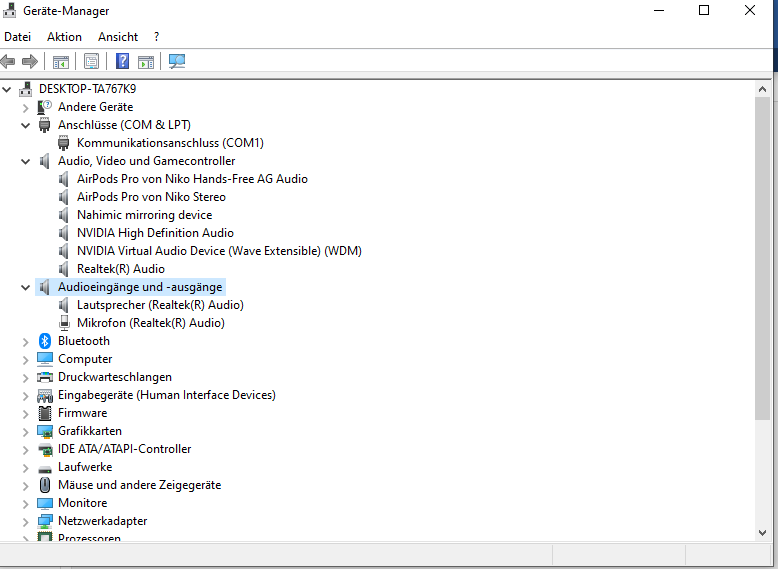Screen dimensions: 778x569
Task: Click the vertical scrollbar thumb
Action: [x=763, y=259]
